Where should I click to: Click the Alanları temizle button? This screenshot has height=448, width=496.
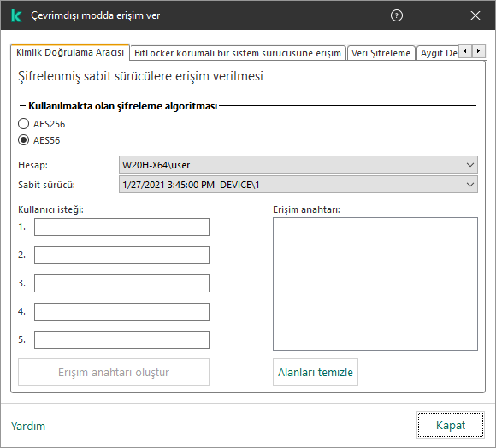(x=316, y=372)
